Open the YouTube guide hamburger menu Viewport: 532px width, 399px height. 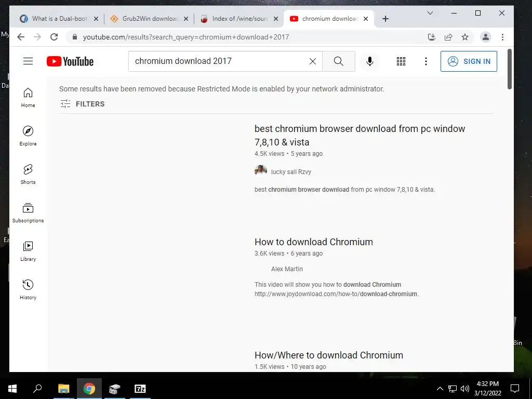pyautogui.click(x=28, y=61)
